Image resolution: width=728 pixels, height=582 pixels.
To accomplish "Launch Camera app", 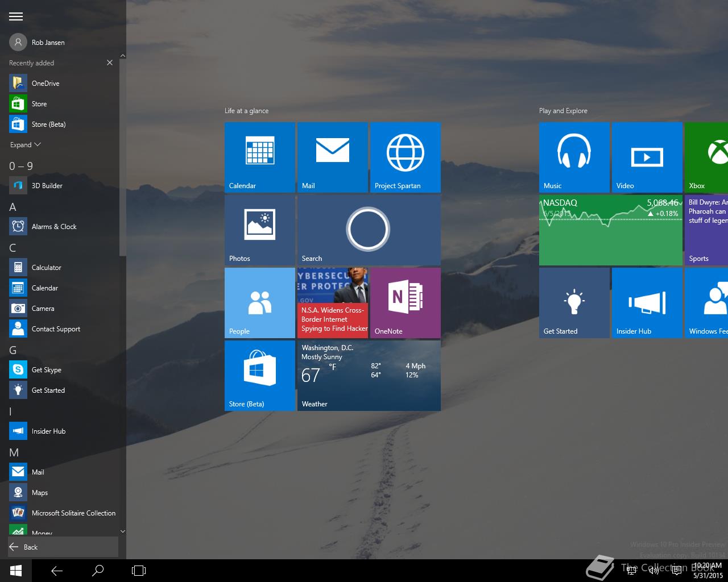I will (63, 308).
